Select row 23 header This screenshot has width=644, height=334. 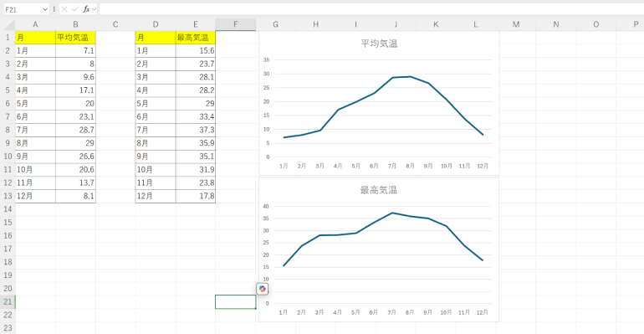[8, 328]
